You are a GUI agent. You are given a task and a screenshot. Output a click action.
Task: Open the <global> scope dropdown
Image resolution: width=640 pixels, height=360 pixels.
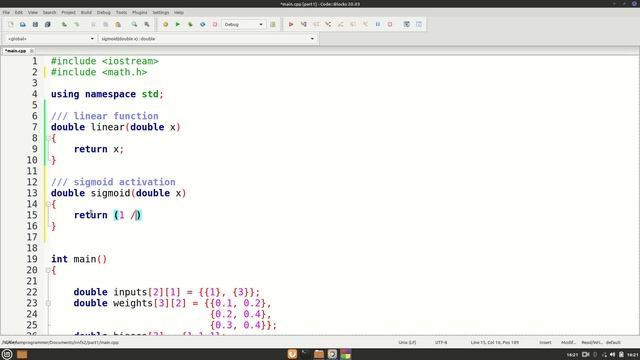pyautogui.click(x=51, y=39)
